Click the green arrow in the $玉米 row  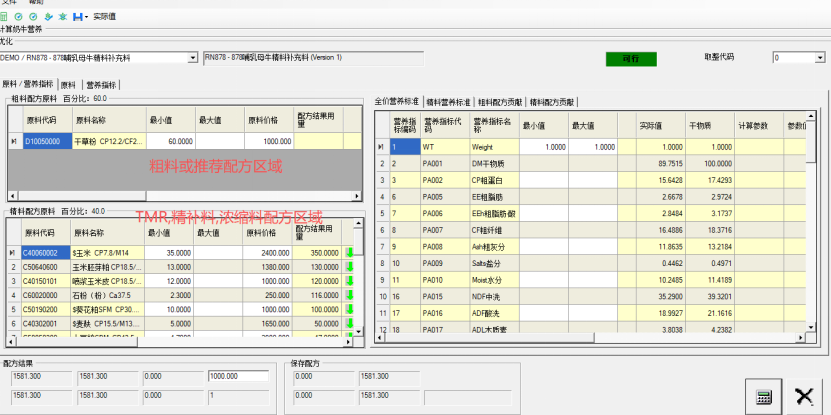point(349,253)
